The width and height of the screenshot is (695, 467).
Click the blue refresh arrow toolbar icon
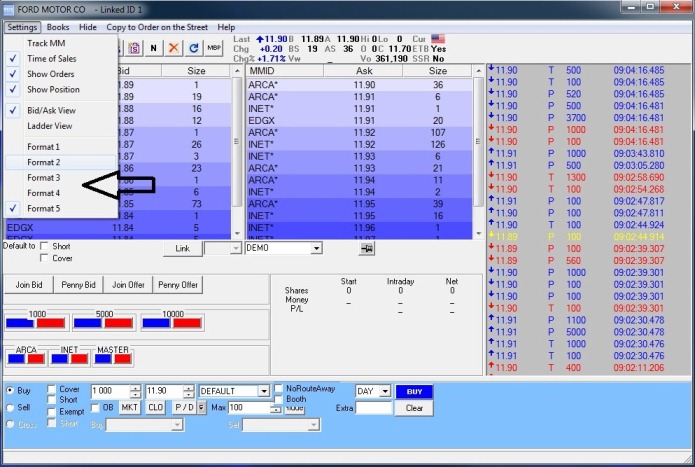click(x=194, y=48)
